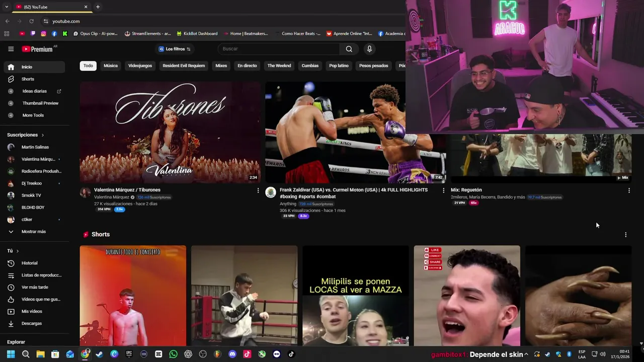Image resolution: width=644 pixels, height=362 pixels.
Task: Select the Resident Evil Requiem chip
Action: point(184,66)
